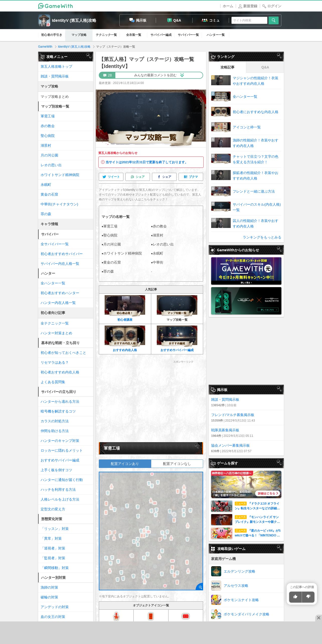Open the テクニック一覧 navigation tab

click(x=106, y=35)
